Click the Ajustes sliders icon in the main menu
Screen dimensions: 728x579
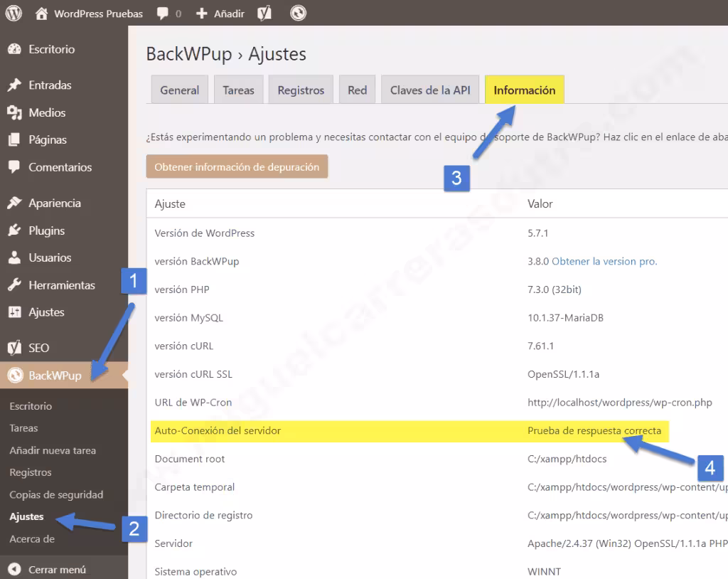pos(14,312)
